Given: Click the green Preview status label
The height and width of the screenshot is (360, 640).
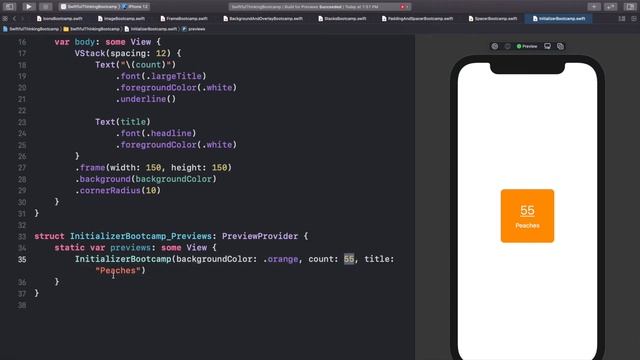Looking at the screenshot, I should tap(527, 46).
